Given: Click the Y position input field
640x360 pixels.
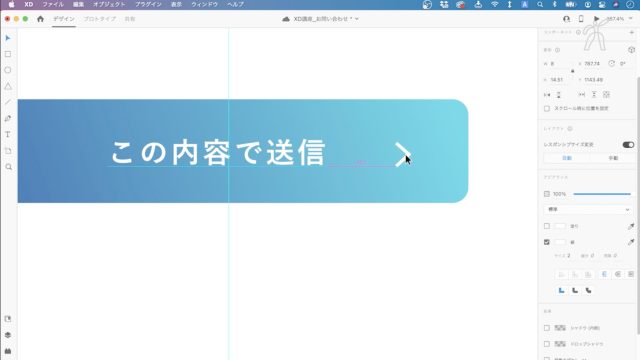Looking at the screenshot, I should [594, 80].
